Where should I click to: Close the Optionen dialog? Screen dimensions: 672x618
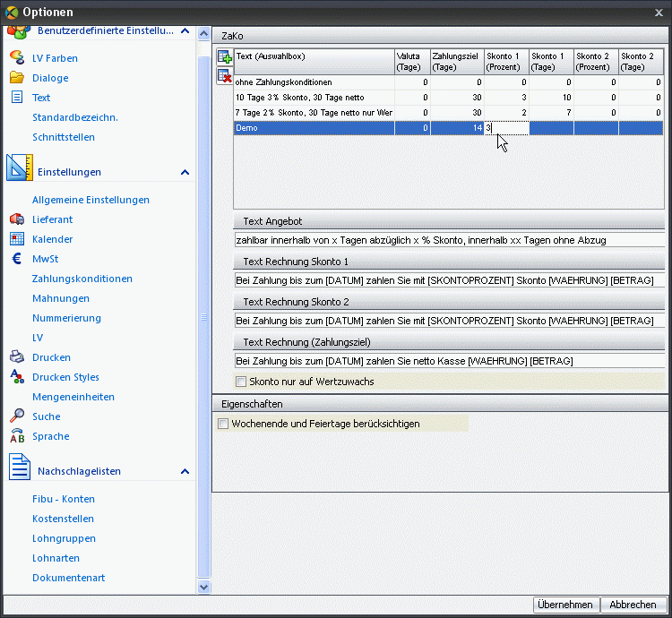coord(659,13)
